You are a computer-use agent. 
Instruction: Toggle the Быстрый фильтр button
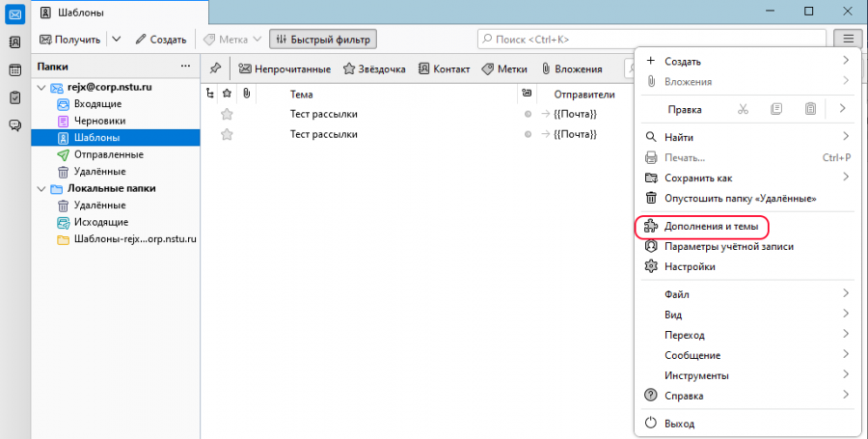click(323, 40)
